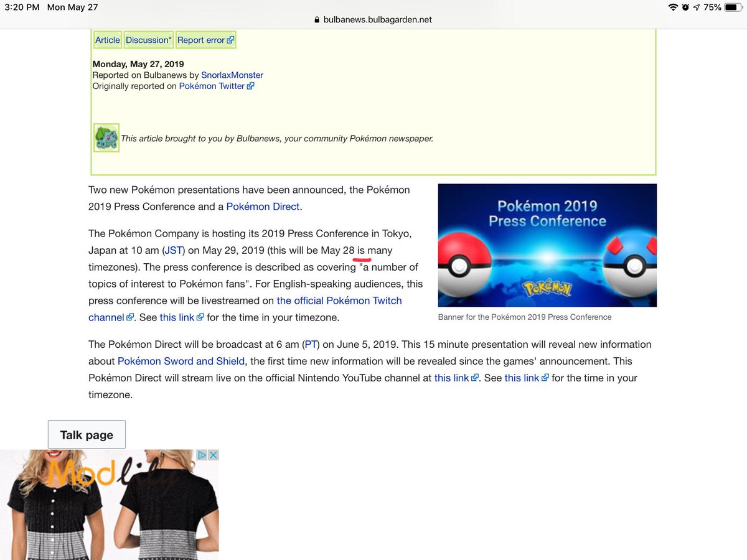Click the Bulbasaur Bulbanews icon
747x560 pixels.
click(106, 138)
